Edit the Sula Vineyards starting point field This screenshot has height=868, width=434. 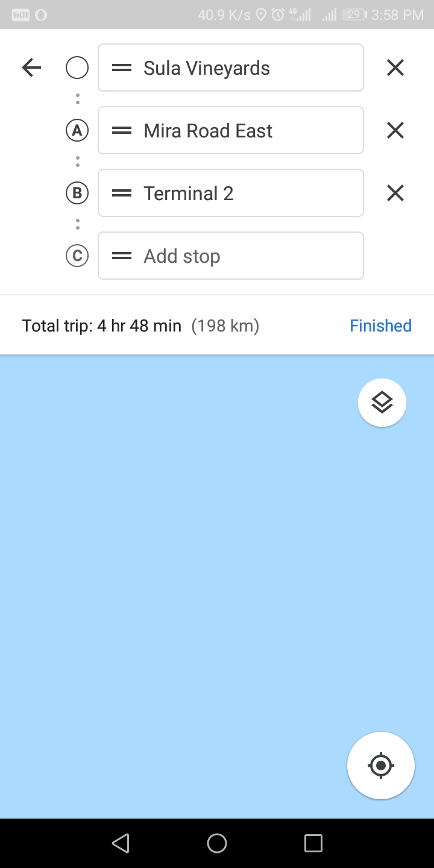pos(231,68)
